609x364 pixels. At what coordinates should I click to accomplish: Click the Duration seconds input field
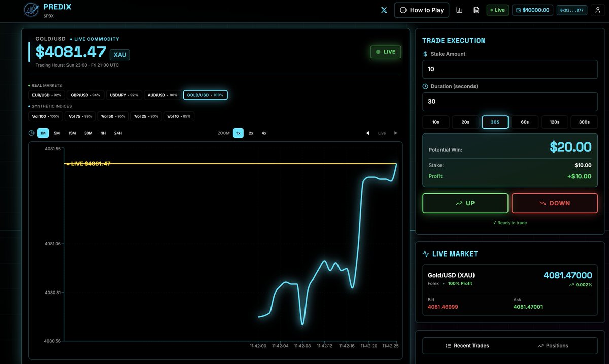coord(510,102)
